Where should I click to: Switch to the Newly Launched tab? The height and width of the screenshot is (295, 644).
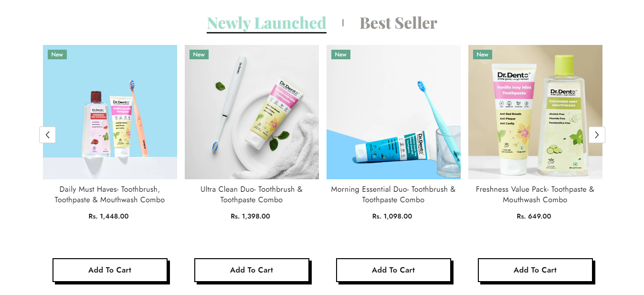266,23
